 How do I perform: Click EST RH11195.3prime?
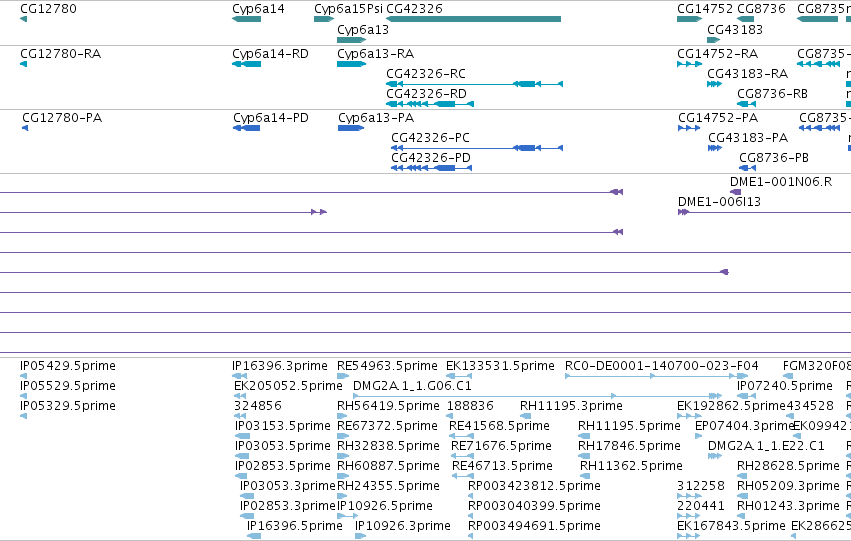tap(571, 406)
